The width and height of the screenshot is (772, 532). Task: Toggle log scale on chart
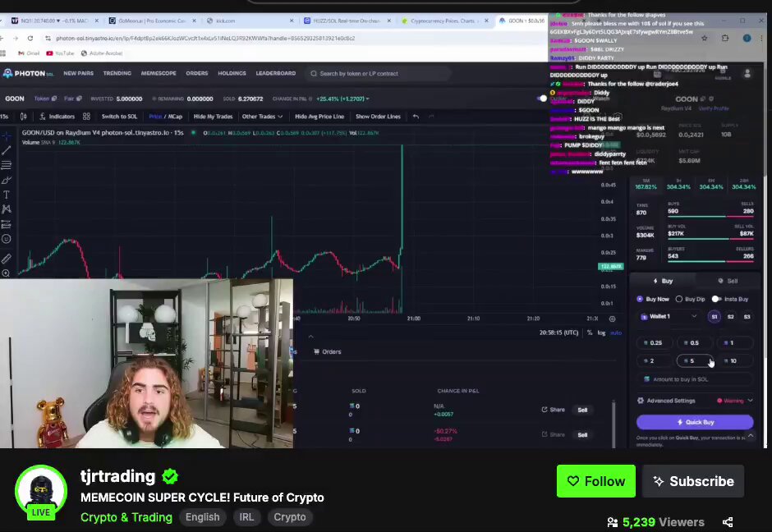602,333
